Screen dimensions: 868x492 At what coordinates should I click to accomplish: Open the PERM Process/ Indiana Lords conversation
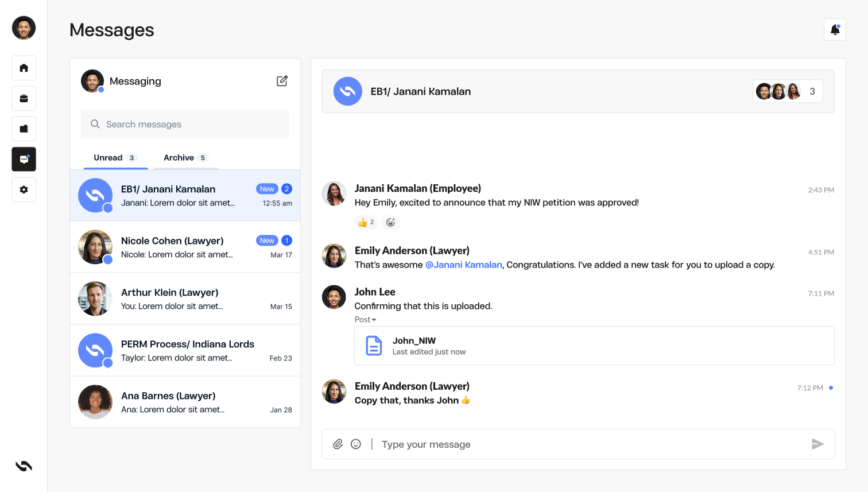pyautogui.click(x=185, y=350)
